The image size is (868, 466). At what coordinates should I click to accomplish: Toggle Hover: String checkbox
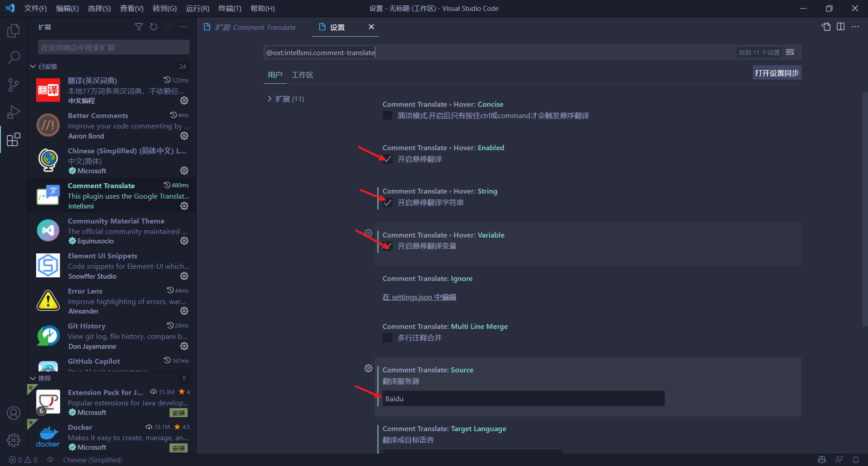pyautogui.click(x=387, y=203)
